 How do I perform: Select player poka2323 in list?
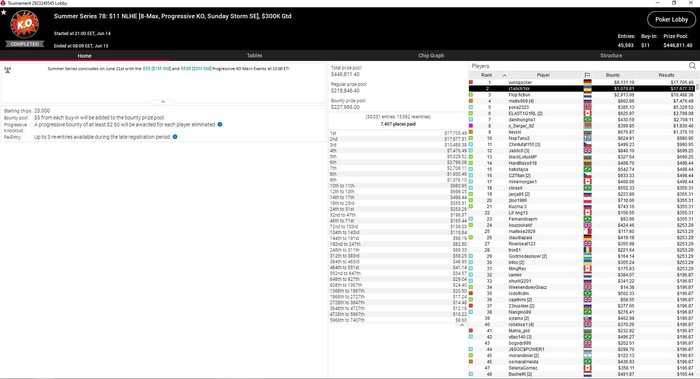518,107
